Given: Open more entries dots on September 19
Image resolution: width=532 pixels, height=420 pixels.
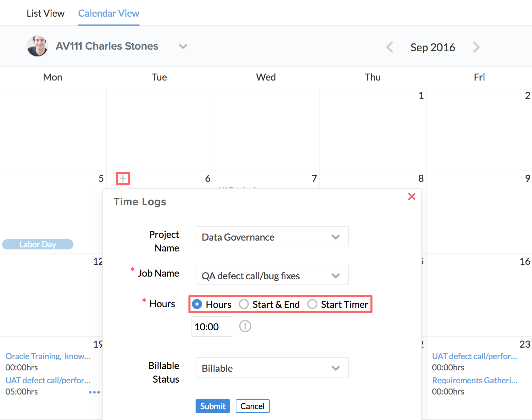Looking at the screenshot, I should (x=94, y=392).
